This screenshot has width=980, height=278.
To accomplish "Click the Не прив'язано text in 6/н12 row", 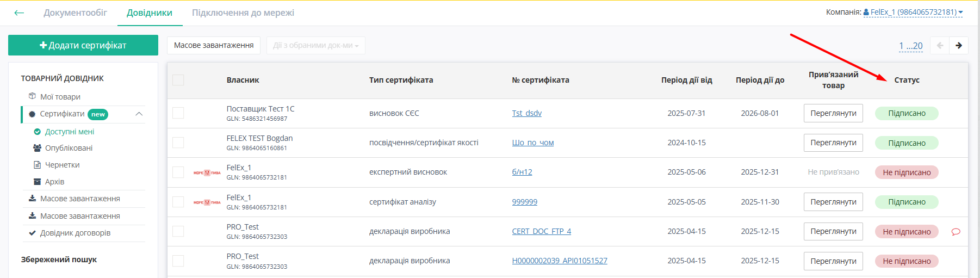I will click(x=833, y=172).
